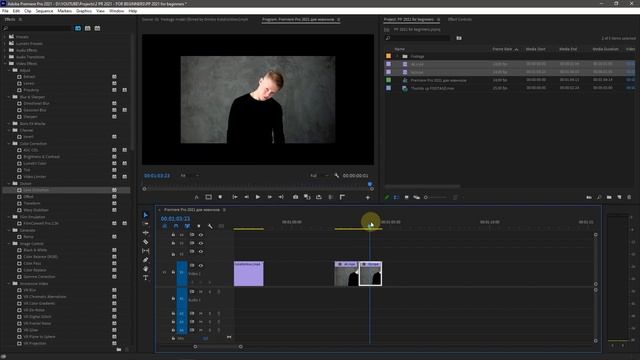This screenshot has width=640, height=360.
Task: Click the Effects panel search field
Action: pos(38,28)
